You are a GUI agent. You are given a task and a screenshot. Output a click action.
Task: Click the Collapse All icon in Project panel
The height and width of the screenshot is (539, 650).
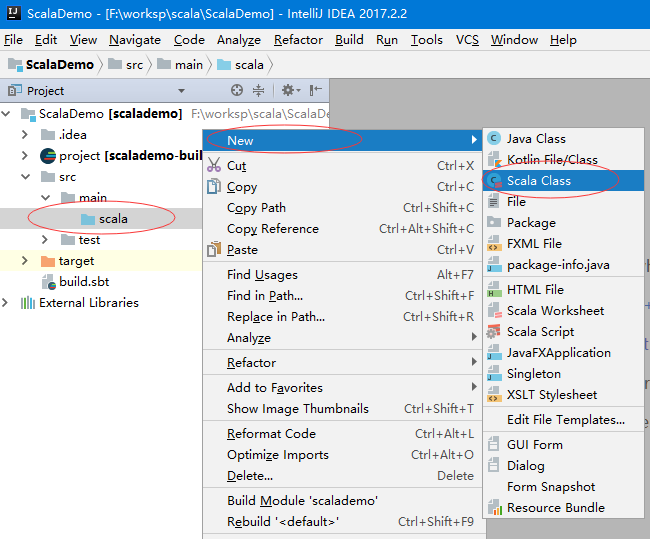coord(260,90)
